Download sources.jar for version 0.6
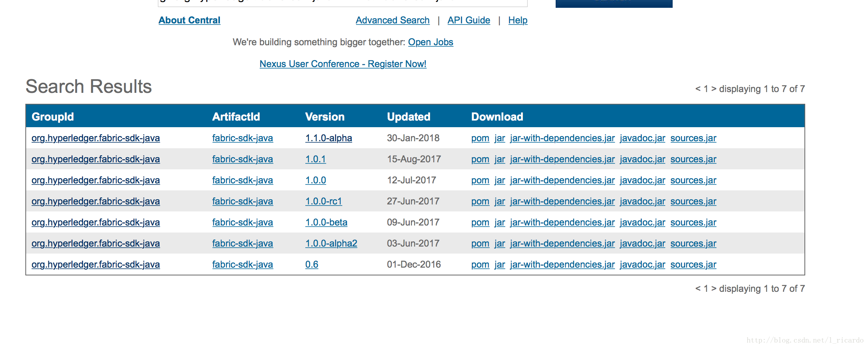This screenshot has height=348, width=868. coord(693,265)
